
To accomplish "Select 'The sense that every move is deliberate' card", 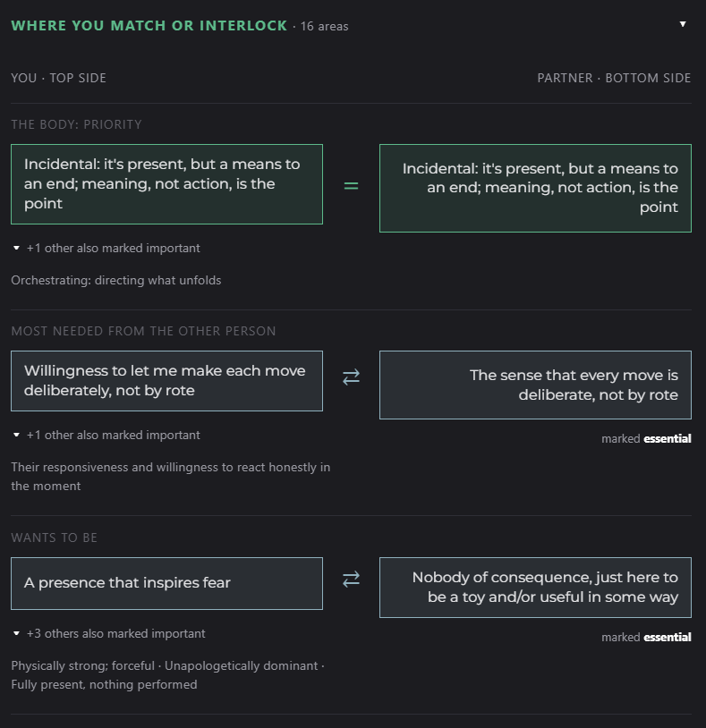I will [535, 385].
